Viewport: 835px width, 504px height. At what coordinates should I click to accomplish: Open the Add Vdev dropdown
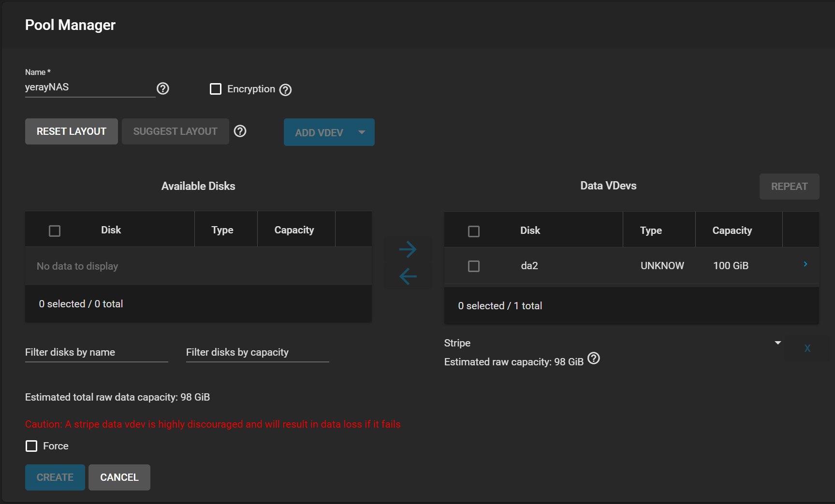point(329,132)
